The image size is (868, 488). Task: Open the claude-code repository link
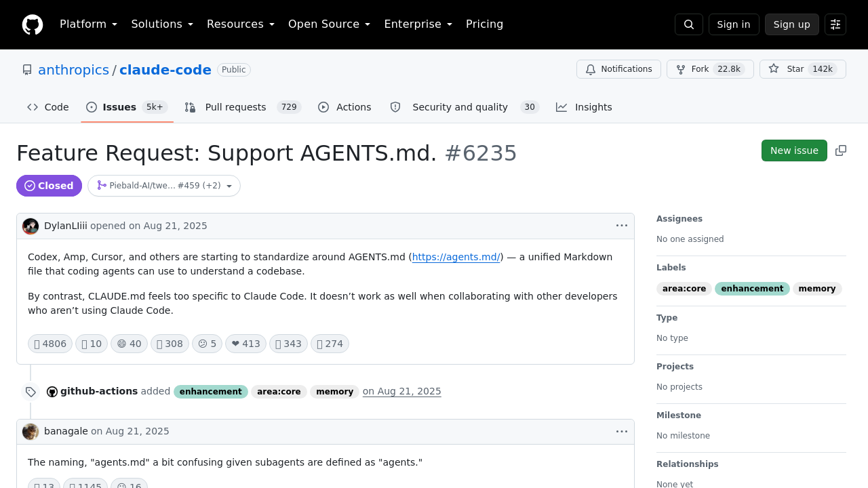click(165, 70)
